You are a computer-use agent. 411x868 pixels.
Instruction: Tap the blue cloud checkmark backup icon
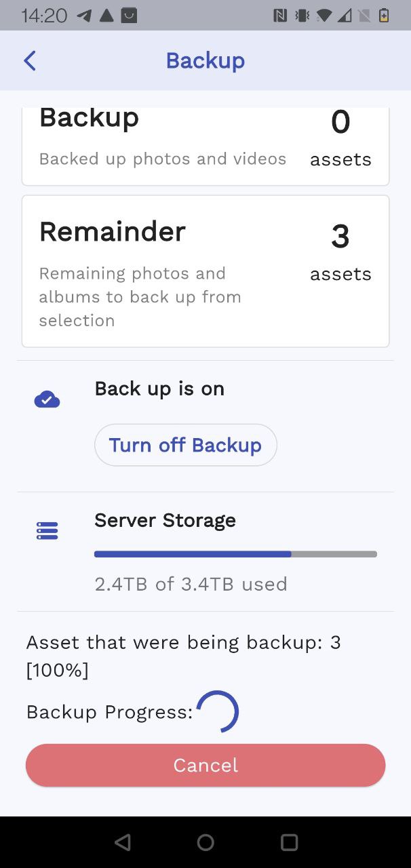[x=46, y=398]
